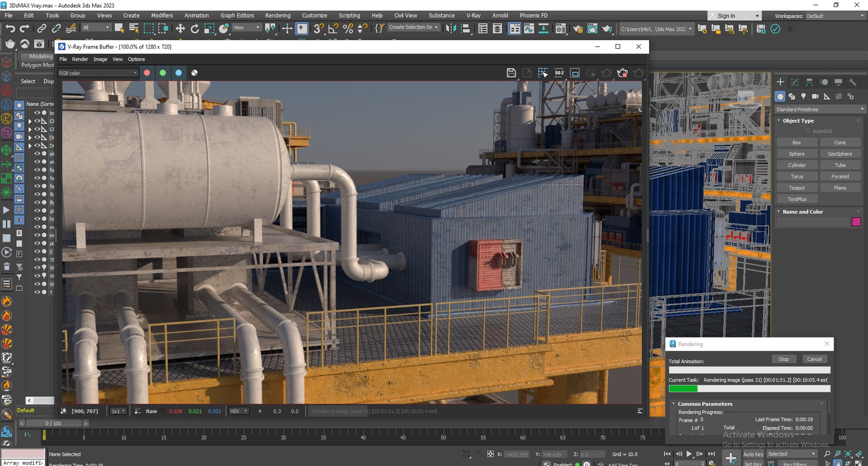
Task: Open the Rendered Frame Window icon
Action: point(592,29)
